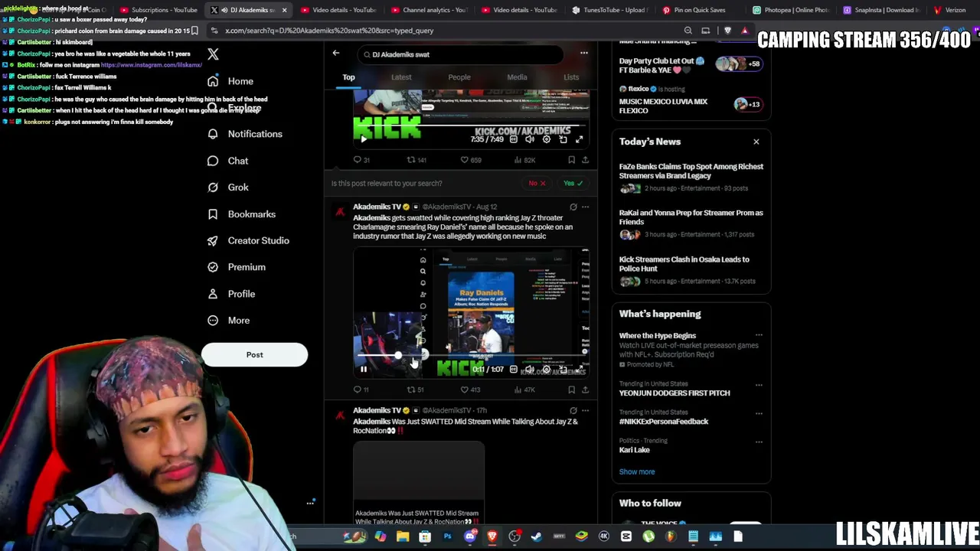The height and width of the screenshot is (551, 980).
Task: Close the DJ Akademiks browser tab
Action: pos(285,10)
